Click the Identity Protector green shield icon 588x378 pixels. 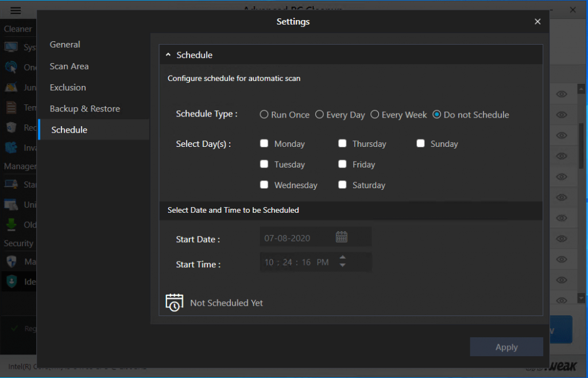click(x=11, y=281)
